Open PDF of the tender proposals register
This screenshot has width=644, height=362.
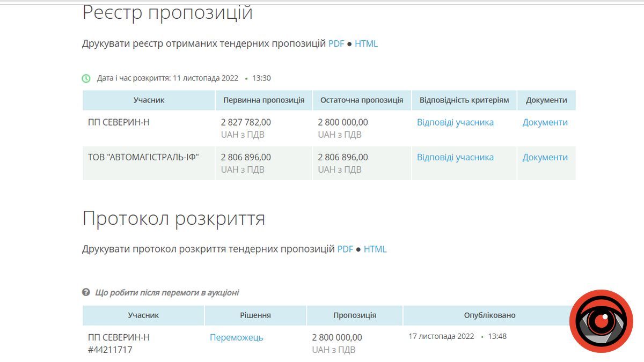click(335, 43)
